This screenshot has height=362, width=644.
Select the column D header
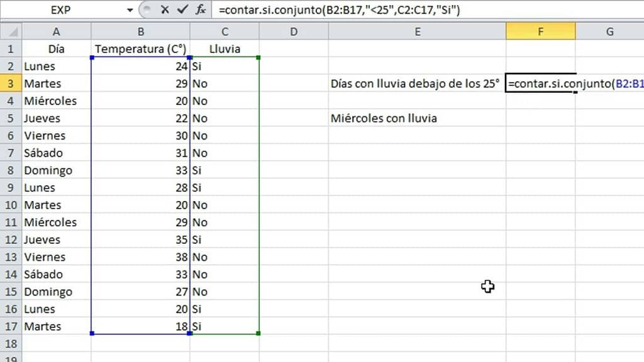(x=294, y=31)
